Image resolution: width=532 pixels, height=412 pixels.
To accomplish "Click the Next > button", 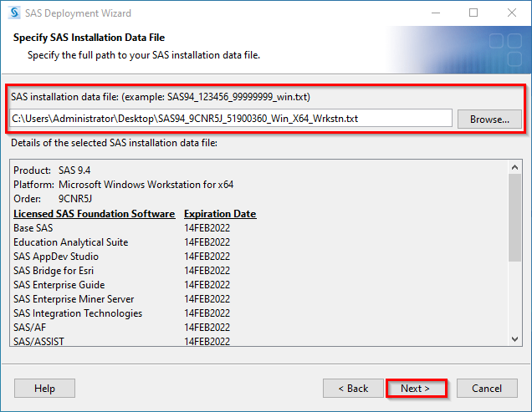I will coord(417,389).
